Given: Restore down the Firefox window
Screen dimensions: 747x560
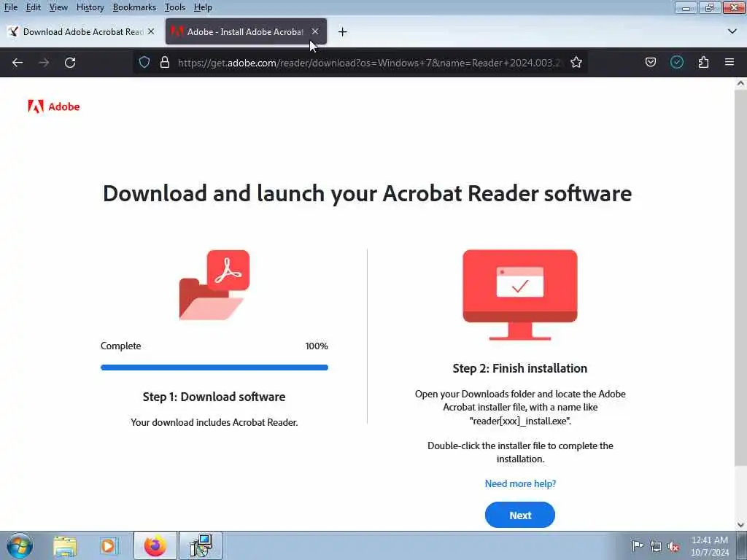Looking at the screenshot, I should [710, 7].
